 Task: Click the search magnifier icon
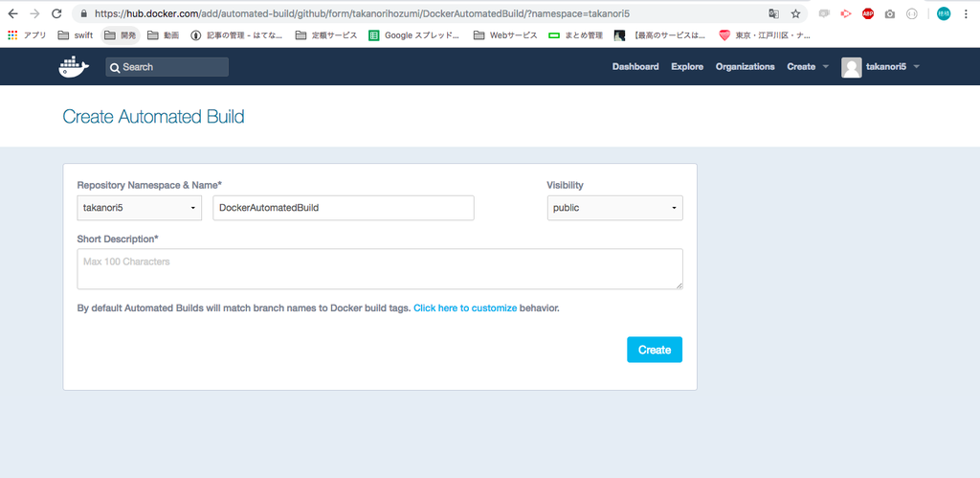(x=115, y=67)
